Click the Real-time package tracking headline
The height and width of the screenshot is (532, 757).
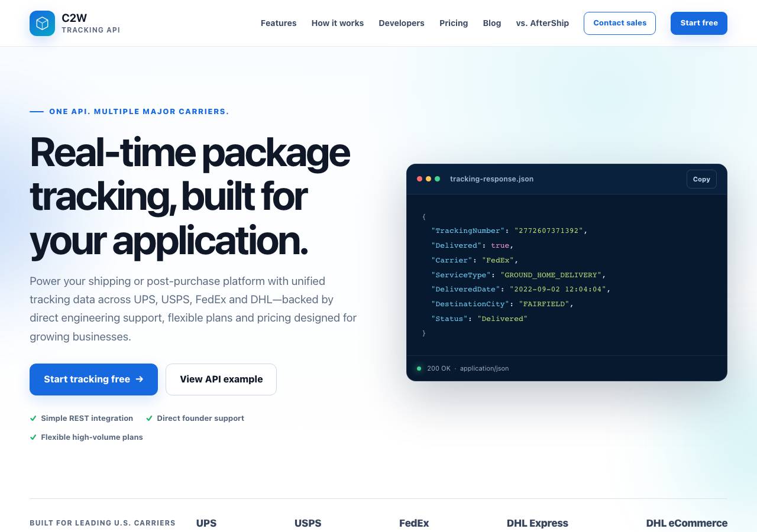(190, 196)
